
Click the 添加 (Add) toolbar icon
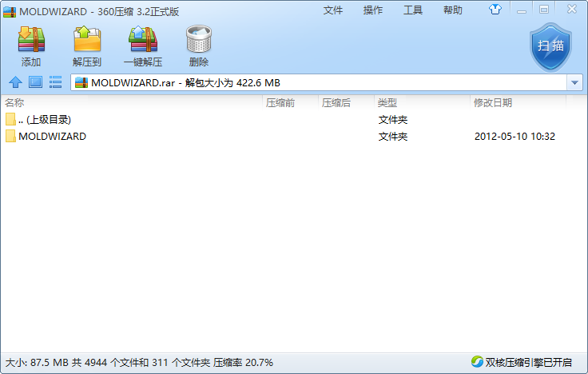(x=31, y=39)
